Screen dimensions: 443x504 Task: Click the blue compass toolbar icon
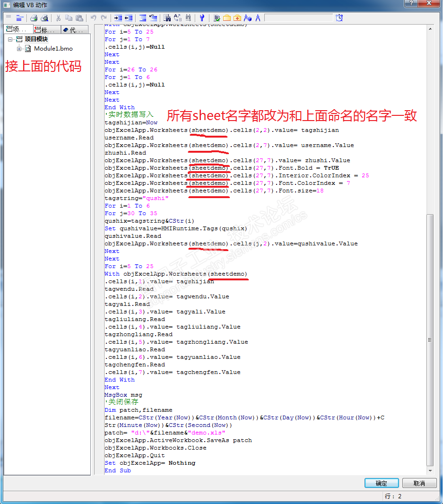coord(258,18)
